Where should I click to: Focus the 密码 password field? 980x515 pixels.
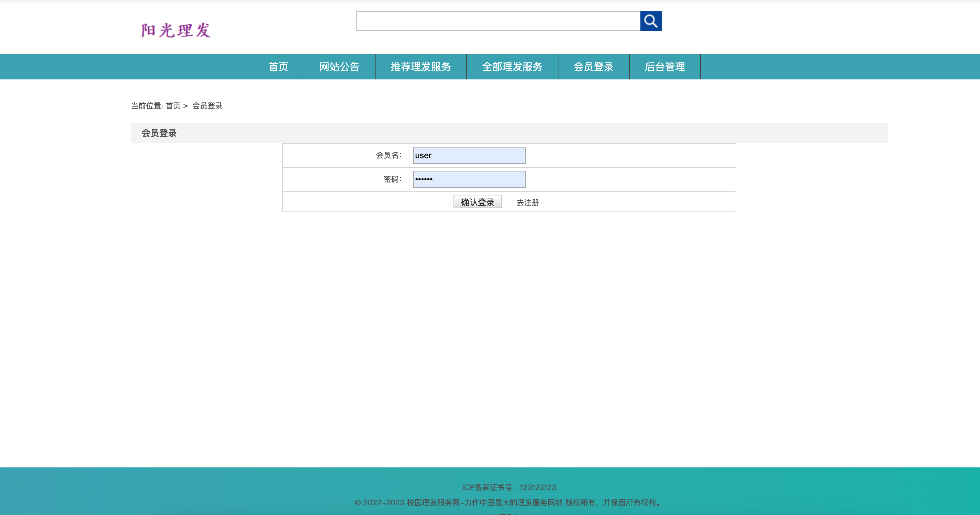click(x=469, y=179)
